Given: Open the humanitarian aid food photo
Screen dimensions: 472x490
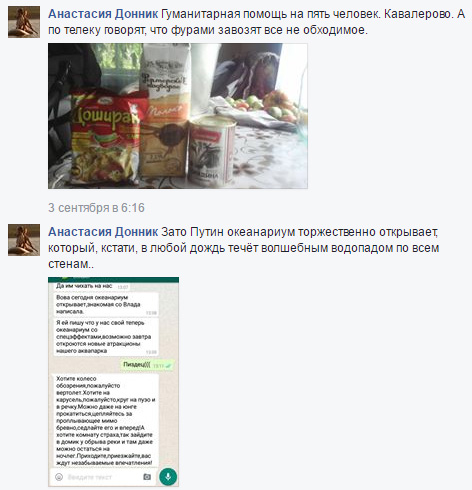Looking at the screenshot, I should (x=178, y=116).
